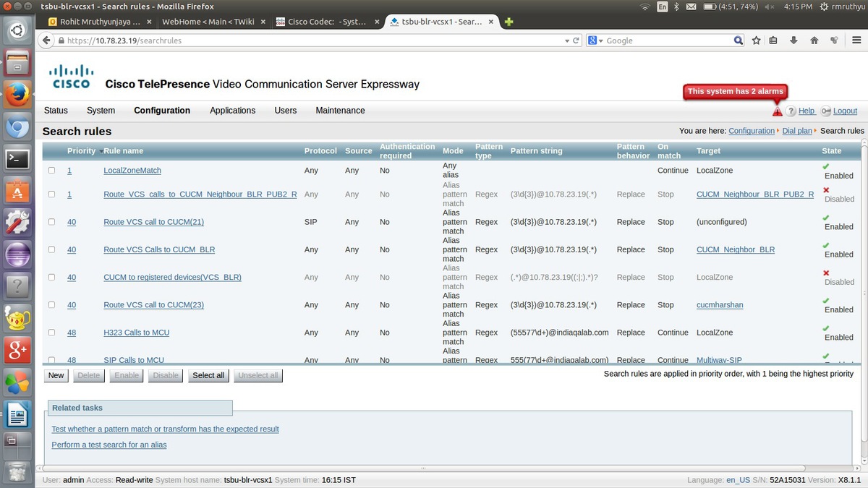Open Ubuntu Software Center dock icon
The image size is (868, 488).
click(17, 190)
